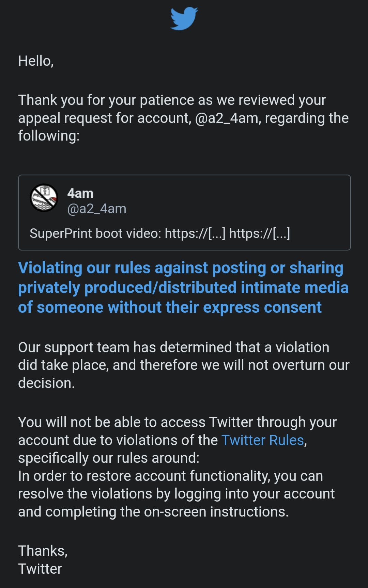Viewport: 368px width, 588px height.
Task: Click the "You will not be able" line
Action: coord(177,422)
